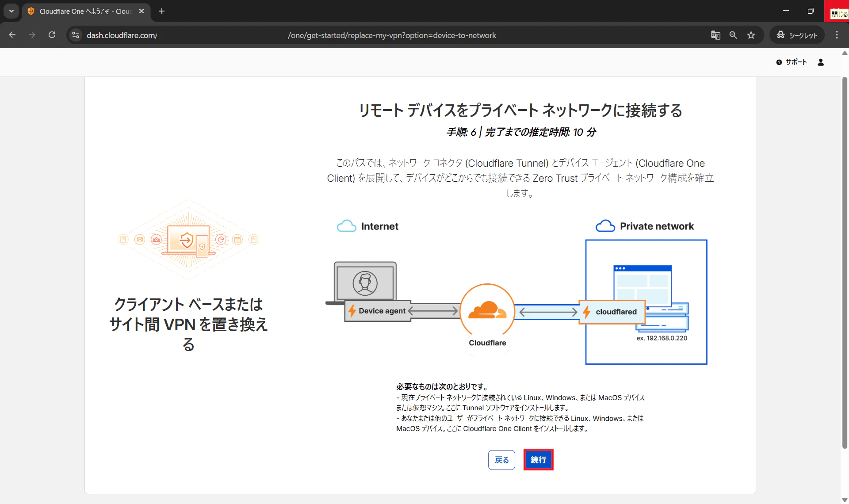Click the laptop user avatar illustration
This screenshot has height=504, width=849.
(x=365, y=283)
